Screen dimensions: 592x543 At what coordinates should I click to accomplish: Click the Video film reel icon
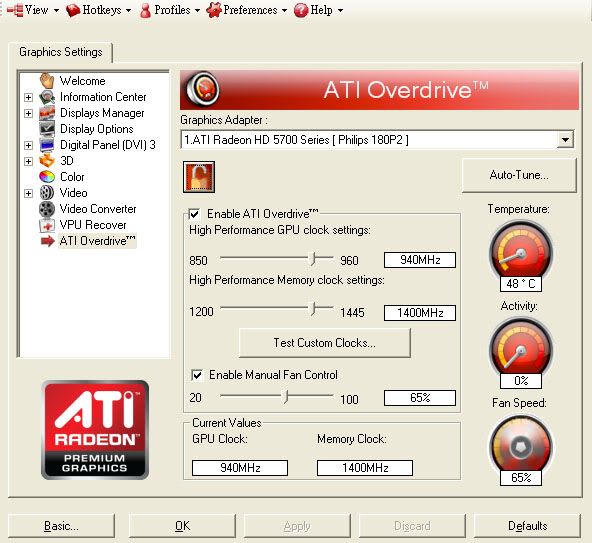click(x=47, y=193)
